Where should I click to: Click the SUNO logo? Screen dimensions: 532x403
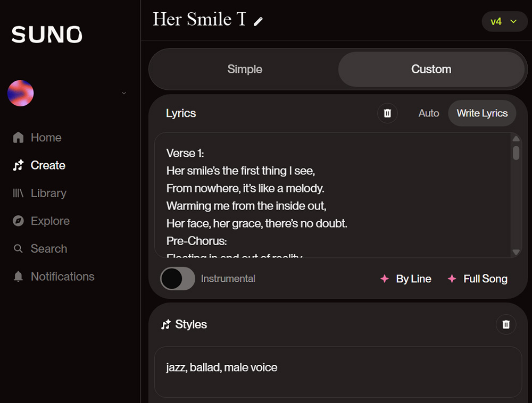47,35
